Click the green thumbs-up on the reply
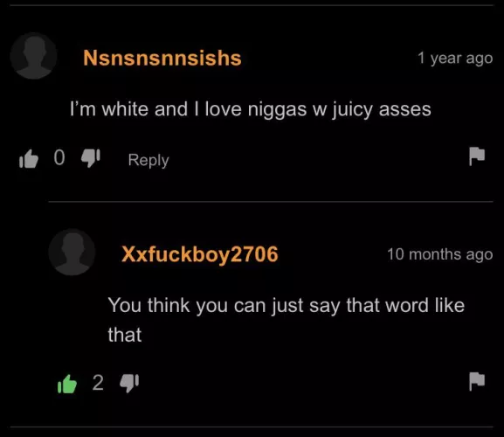This screenshot has width=504, height=437. [x=67, y=384]
